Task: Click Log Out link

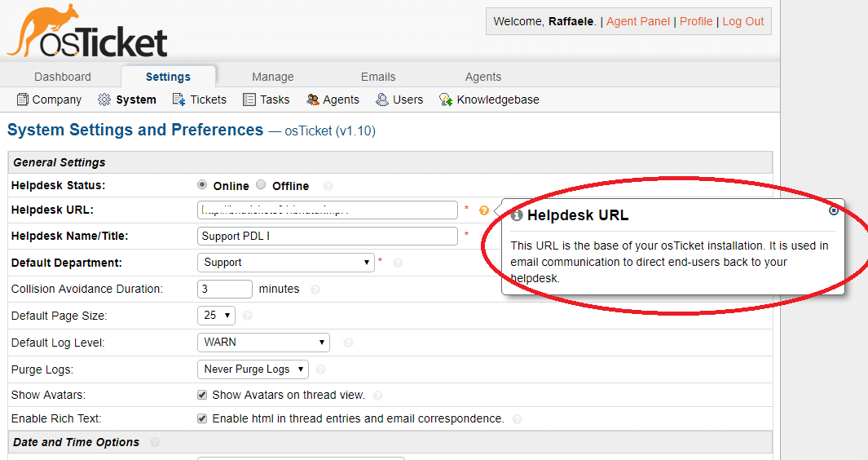Action: (742, 22)
